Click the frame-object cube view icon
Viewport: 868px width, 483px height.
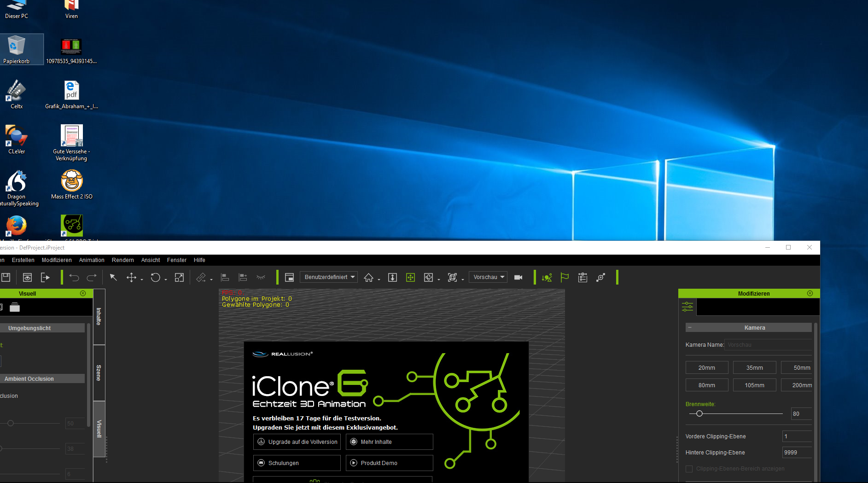[x=452, y=277]
